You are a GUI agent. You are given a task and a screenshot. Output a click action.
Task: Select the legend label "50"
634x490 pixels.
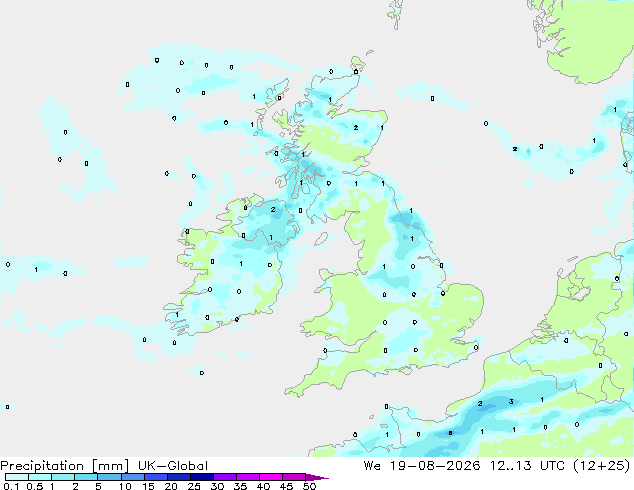310,486
